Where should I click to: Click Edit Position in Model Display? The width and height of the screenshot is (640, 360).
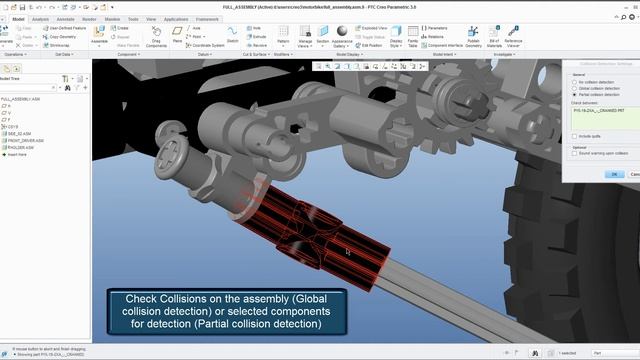click(369, 45)
